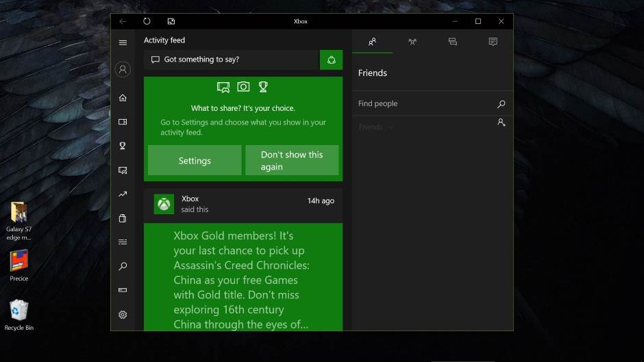644x362 pixels.
Task: Open the Home icon in sidebar
Action: (123, 98)
